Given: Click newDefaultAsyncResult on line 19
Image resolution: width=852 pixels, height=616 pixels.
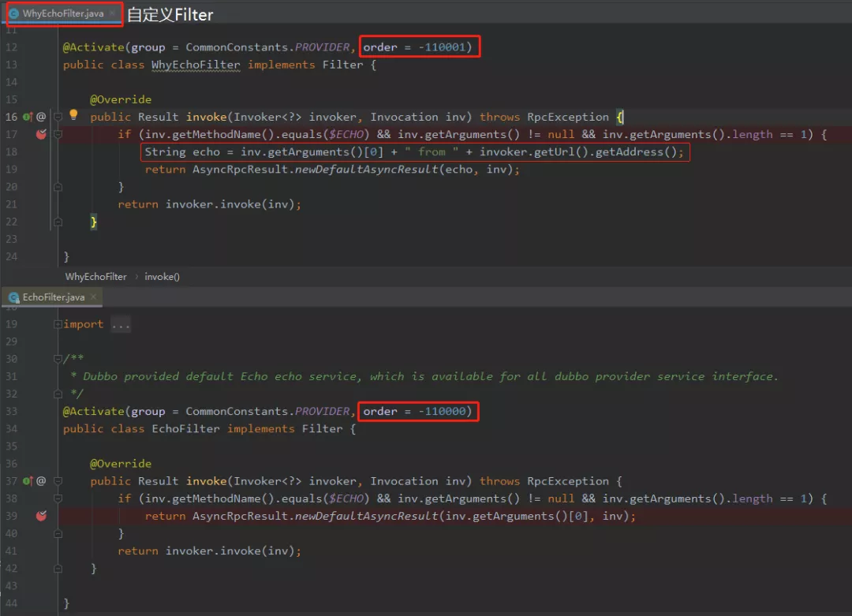Looking at the screenshot, I should point(366,169).
